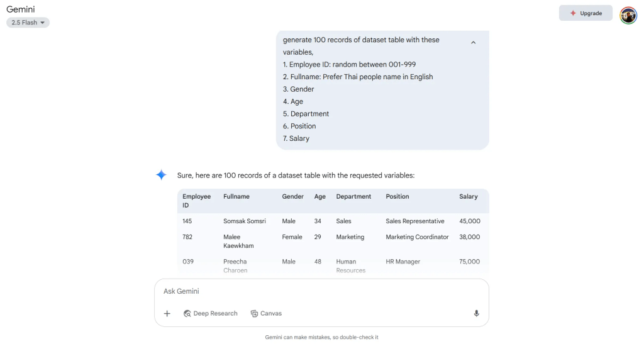This screenshot has height=344, width=644.
Task: Toggle the Canvas tool
Action: [266, 313]
